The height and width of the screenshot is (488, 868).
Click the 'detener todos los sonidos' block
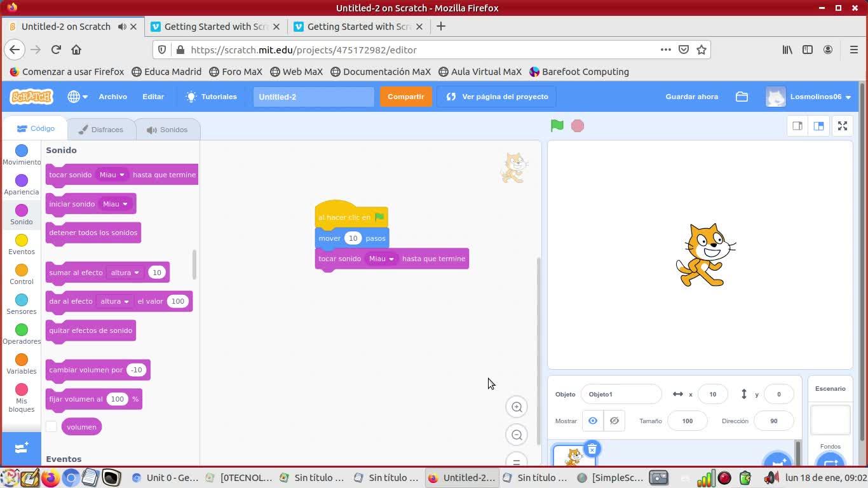click(93, 233)
